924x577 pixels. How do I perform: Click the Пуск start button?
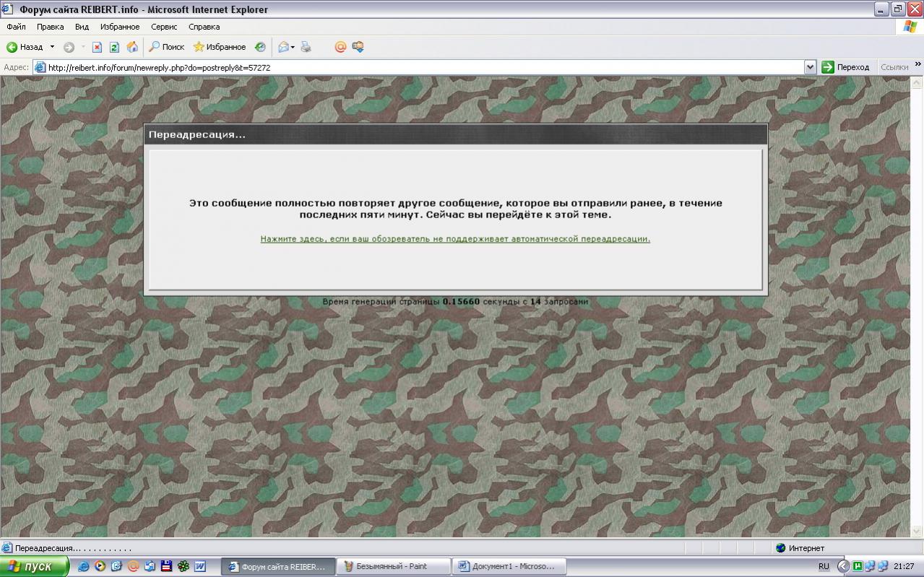pyautogui.click(x=34, y=567)
